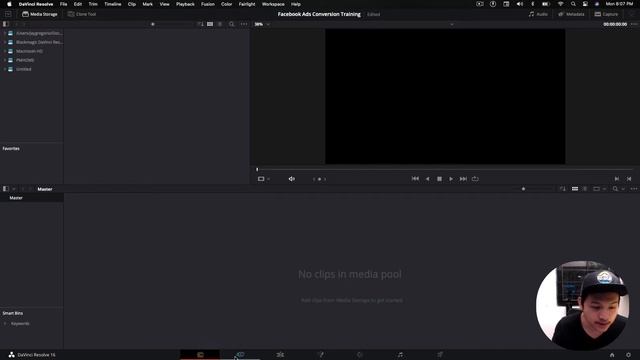
Task: Open the viewer zoom percentage dropdown
Action: 262,24
